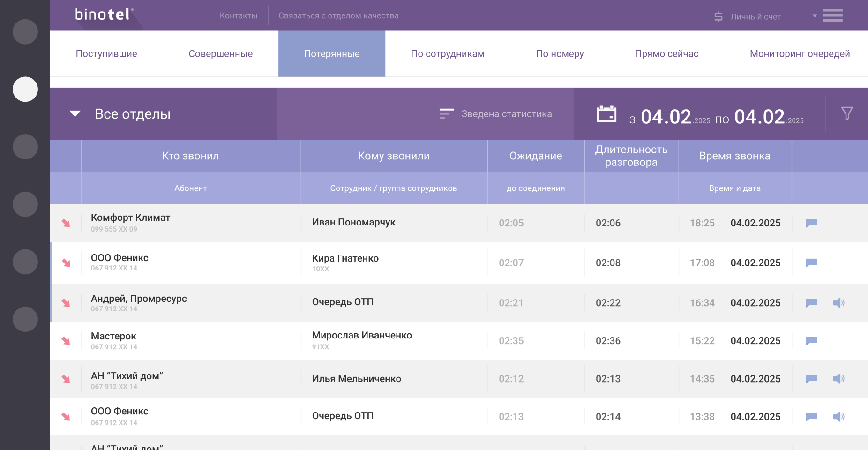Click employee name Иван Пономарчук
The width and height of the screenshot is (868, 450).
point(354,222)
